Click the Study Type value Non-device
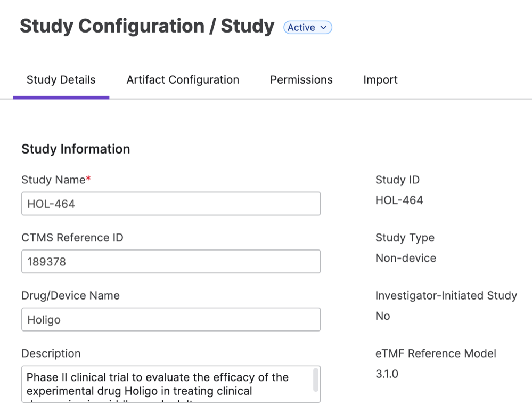The height and width of the screenshot is (420, 532). pos(405,258)
